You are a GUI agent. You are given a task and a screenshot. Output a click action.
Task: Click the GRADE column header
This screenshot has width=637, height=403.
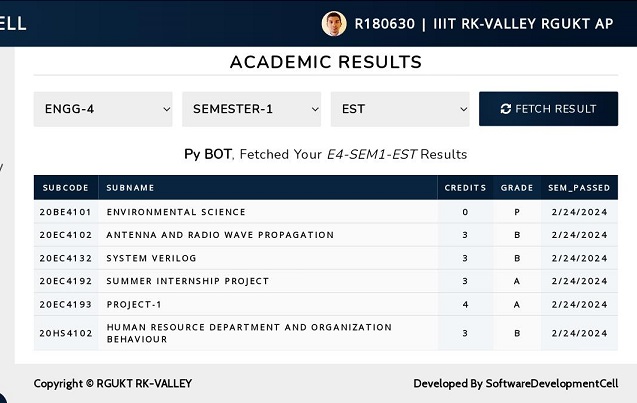coord(517,188)
